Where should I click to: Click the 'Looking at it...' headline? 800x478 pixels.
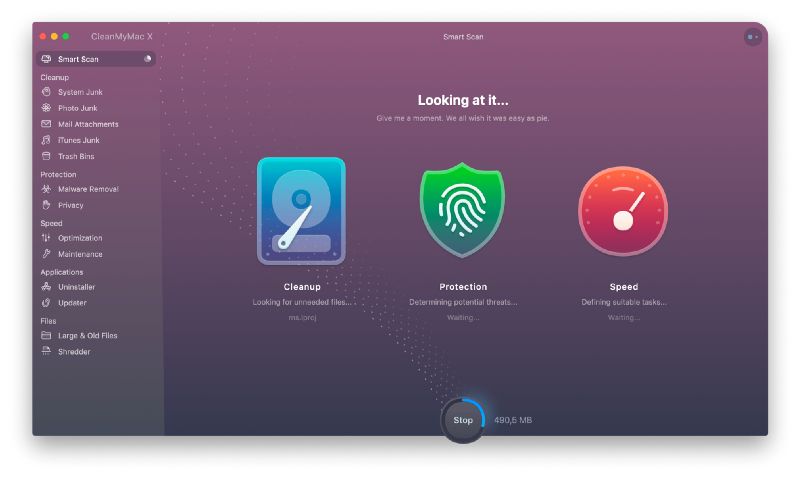(463, 100)
